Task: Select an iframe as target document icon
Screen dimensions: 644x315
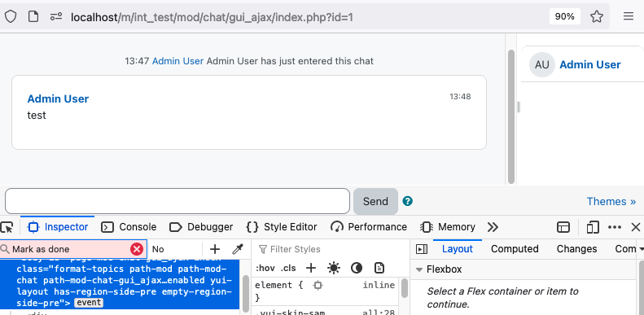Action: (563, 227)
